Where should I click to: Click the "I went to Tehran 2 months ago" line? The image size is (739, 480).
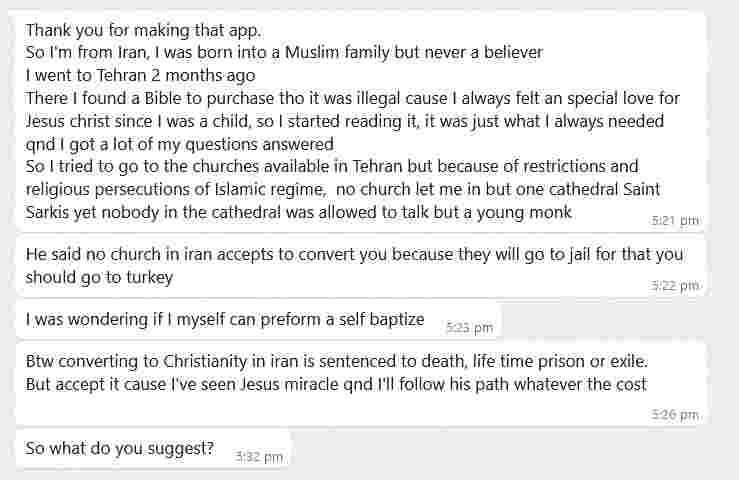click(140, 75)
